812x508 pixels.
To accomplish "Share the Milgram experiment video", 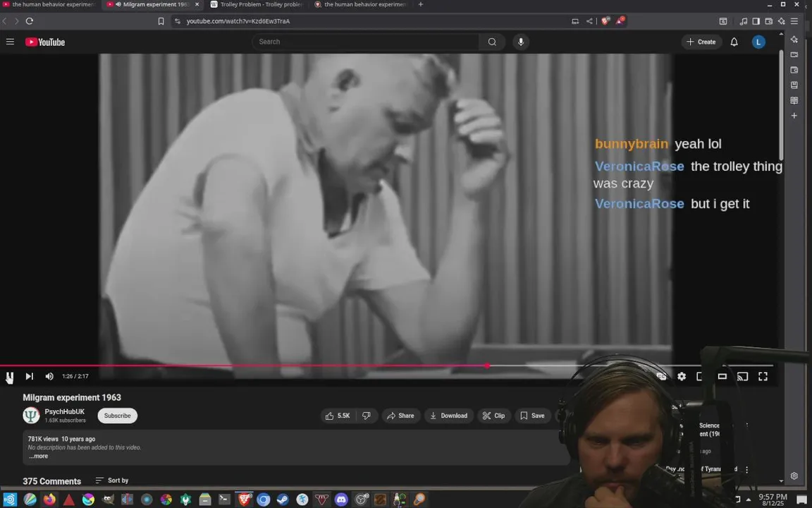I will pos(401,416).
